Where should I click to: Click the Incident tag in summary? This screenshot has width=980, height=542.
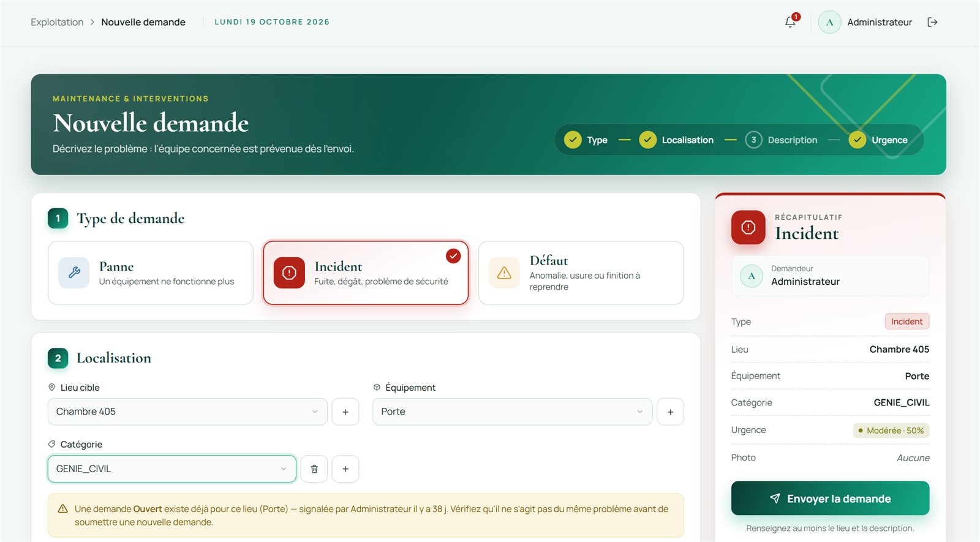907,322
